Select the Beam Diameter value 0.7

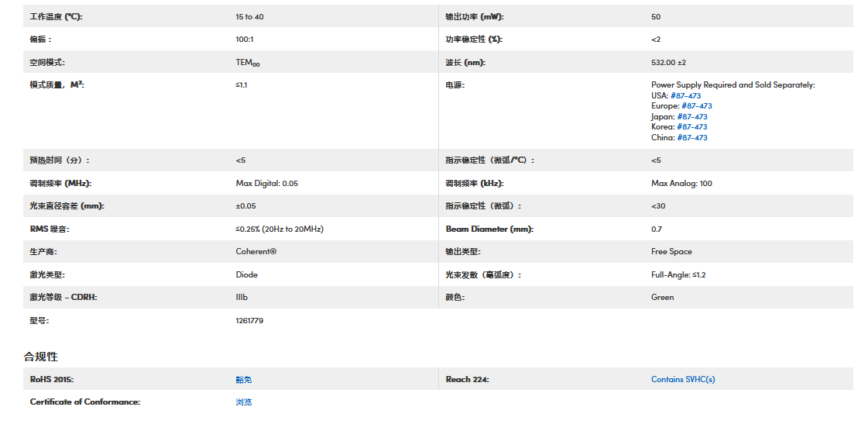point(656,229)
